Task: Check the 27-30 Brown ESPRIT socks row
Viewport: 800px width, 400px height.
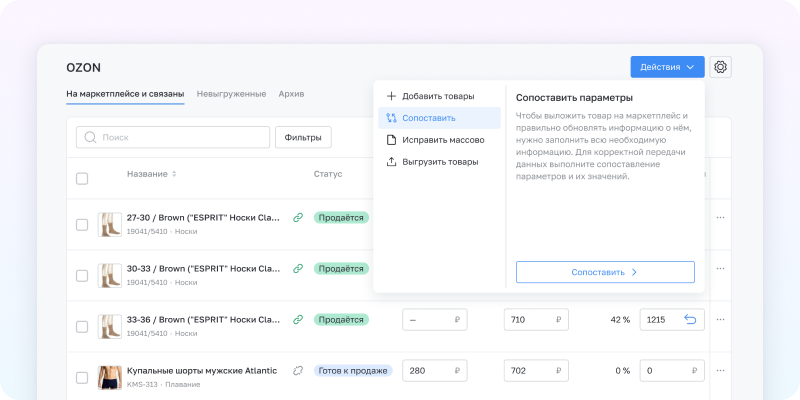Action: (82, 224)
